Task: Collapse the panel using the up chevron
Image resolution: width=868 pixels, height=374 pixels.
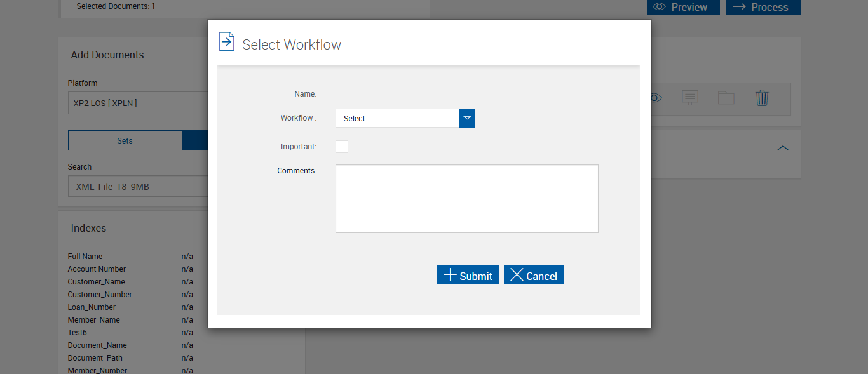Action: tap(783, 148)
